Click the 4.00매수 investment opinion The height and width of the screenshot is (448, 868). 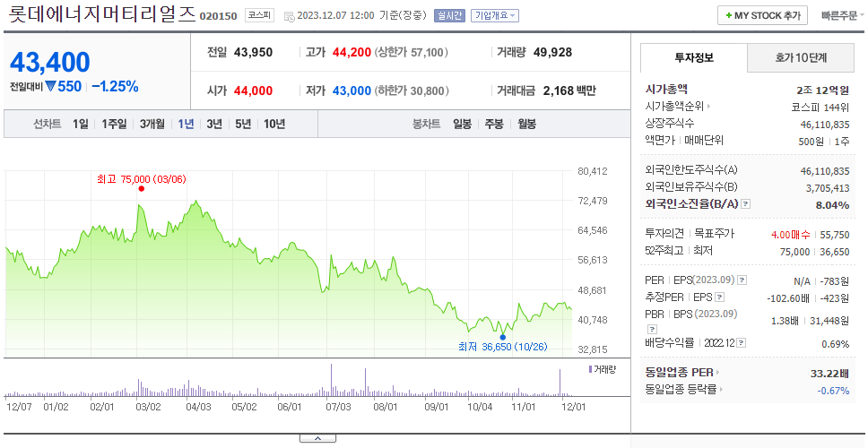coord(791,235)
